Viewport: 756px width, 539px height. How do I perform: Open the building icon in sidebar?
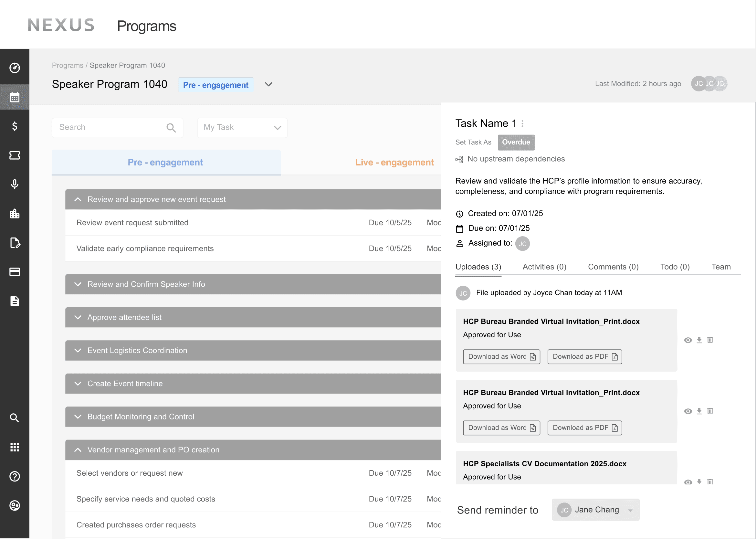[15, 213]
